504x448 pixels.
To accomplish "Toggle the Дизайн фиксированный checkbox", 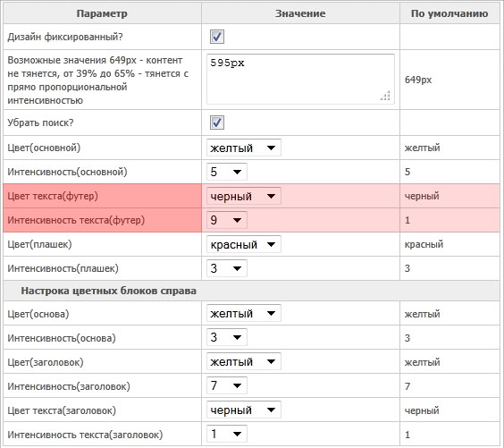I will pyautogui.click(x=217, y=37).
